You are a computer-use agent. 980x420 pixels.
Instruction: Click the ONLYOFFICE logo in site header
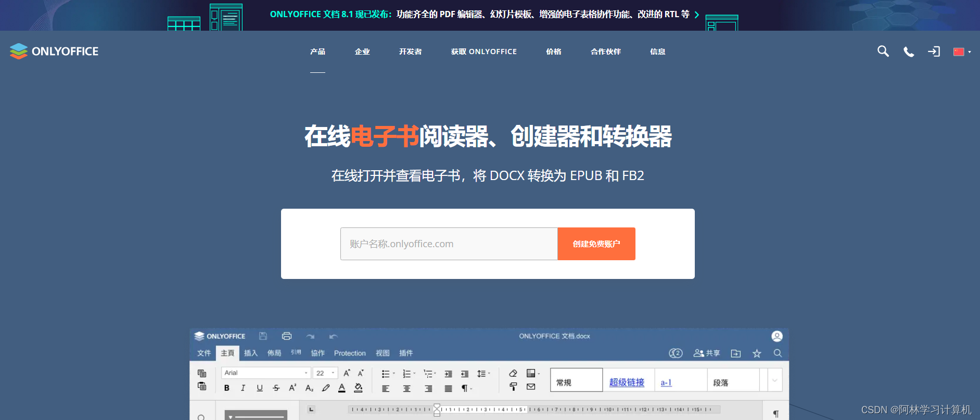54,51
